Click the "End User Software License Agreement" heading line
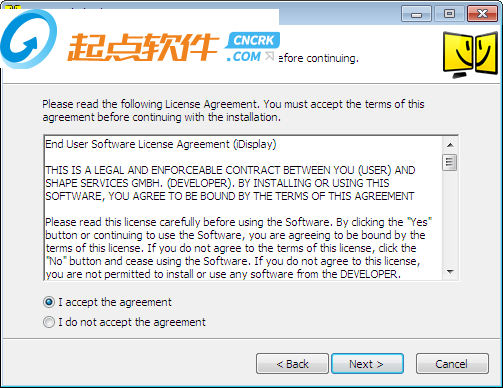The width and height of the screenshot is (503, 388). (161, 144)
